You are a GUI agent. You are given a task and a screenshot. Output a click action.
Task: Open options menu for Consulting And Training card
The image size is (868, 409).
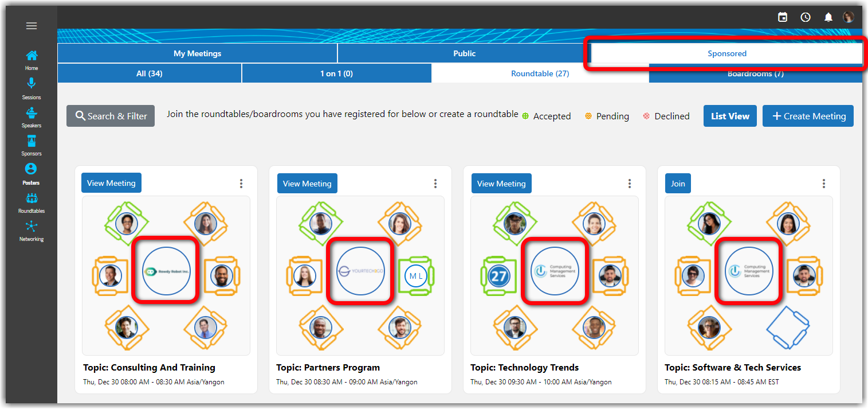tap(241, 184)
